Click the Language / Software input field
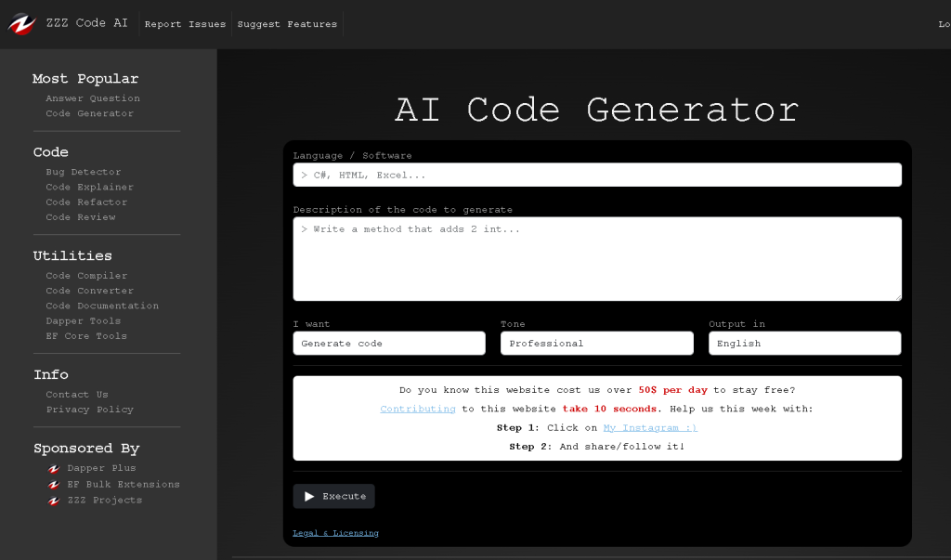This screenshot has width=951, height=560. [x=597, y=175]
